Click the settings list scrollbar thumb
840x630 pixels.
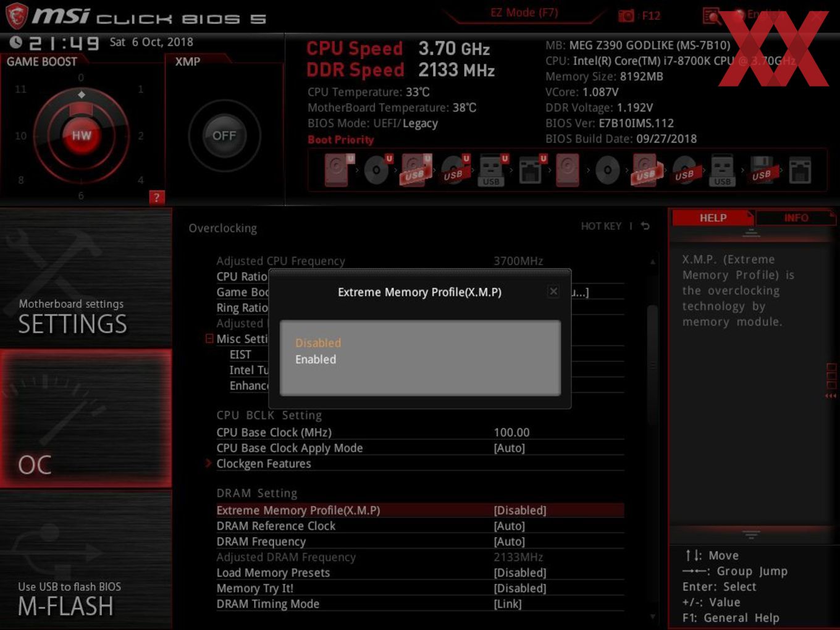click(x=652, y=364)
